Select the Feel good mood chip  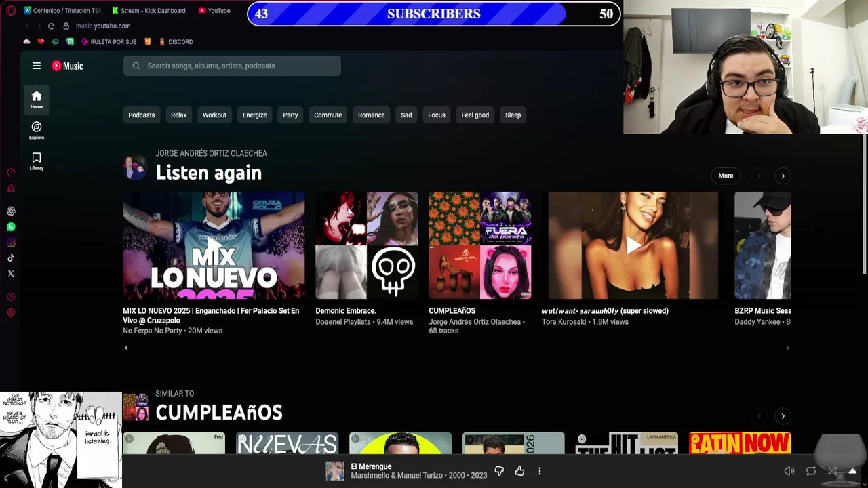point(475,115)
